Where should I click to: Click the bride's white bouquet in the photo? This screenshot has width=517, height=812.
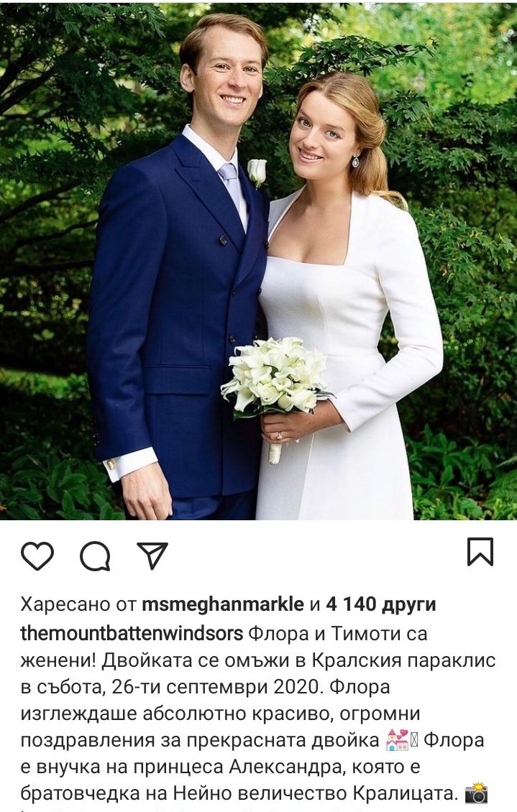coord(276,377)
